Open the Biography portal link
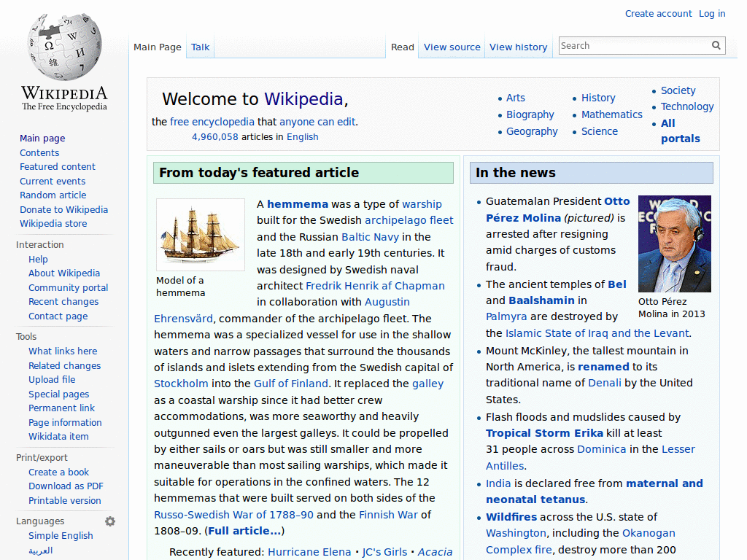Screen dimensions: 747x560 click(530, 114)
